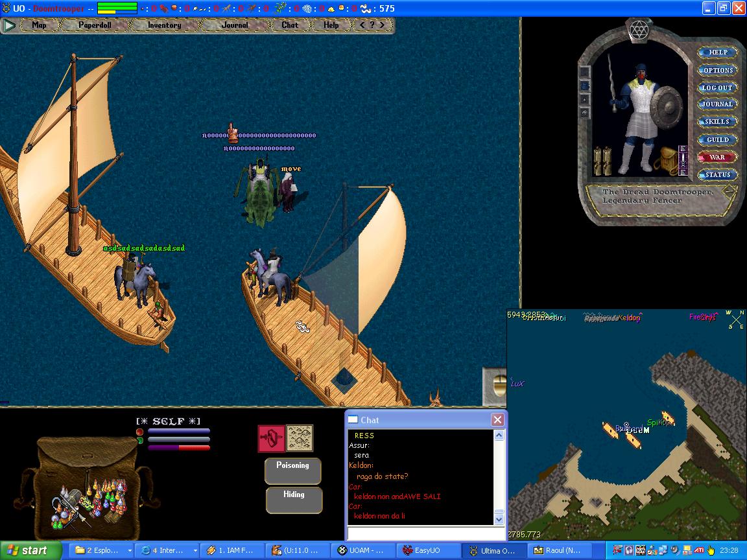
Task: Select the fourth equipment slot on paperdoll
Action: click(584, 113)
